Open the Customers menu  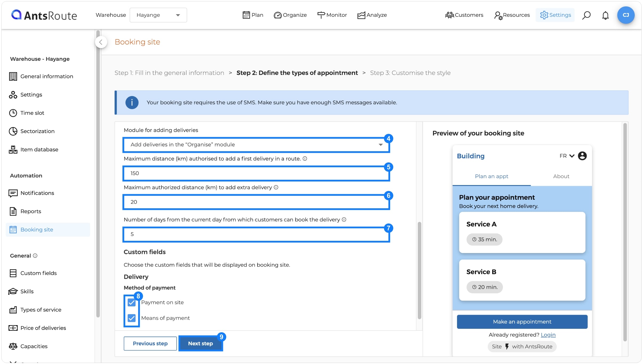point(464,15)
